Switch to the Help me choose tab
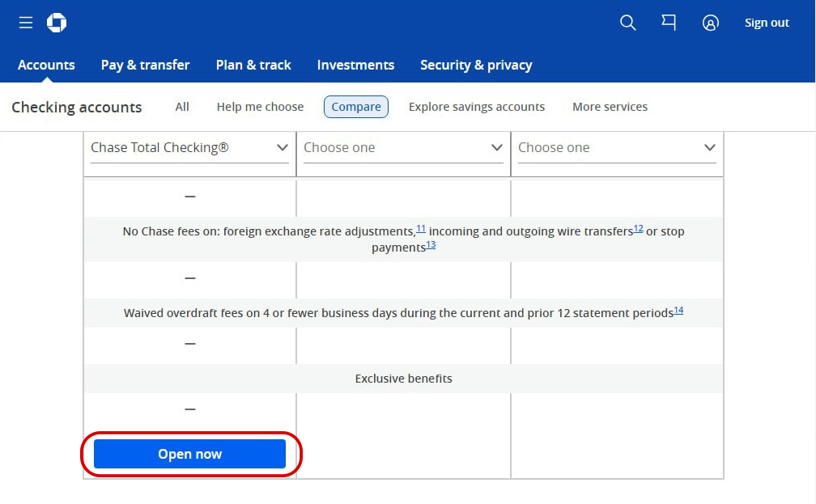 [x=260, y=107]
